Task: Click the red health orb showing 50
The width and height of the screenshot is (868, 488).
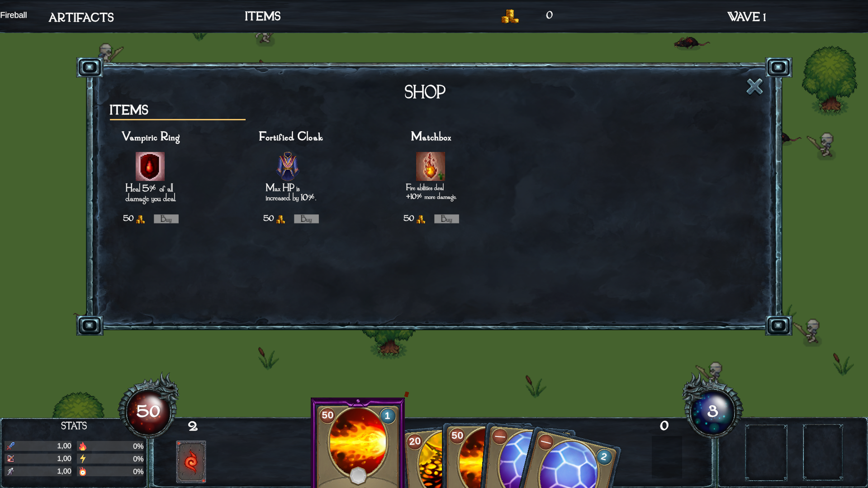Action: (x=148, y=411)
